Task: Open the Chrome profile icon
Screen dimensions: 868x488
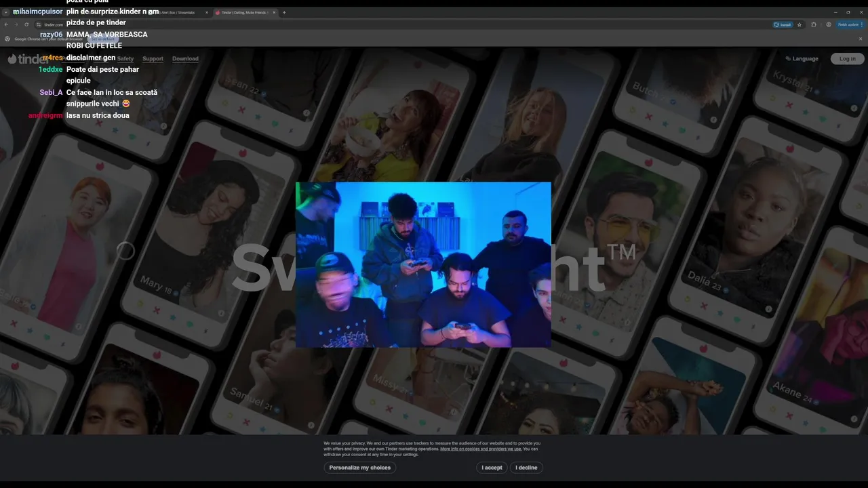Action: [x=829, y=24]
